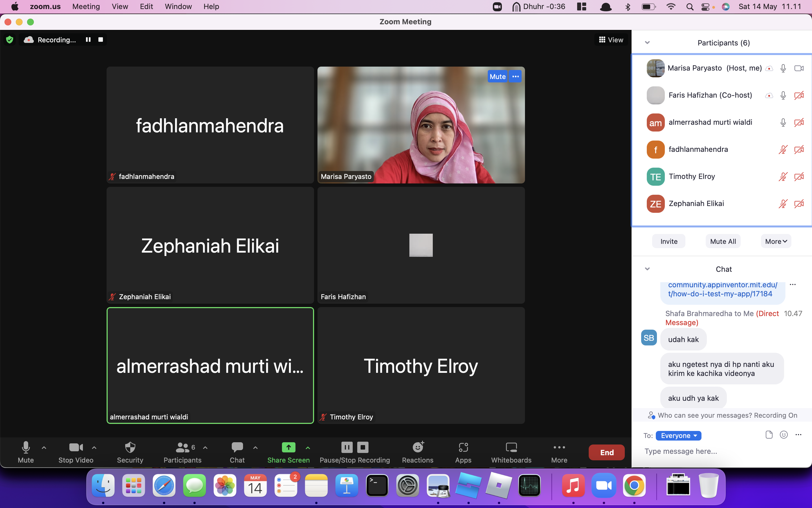Open Spotlight search in the menu bar
Screen dimensions: 812x508
(x=690, y=6)
